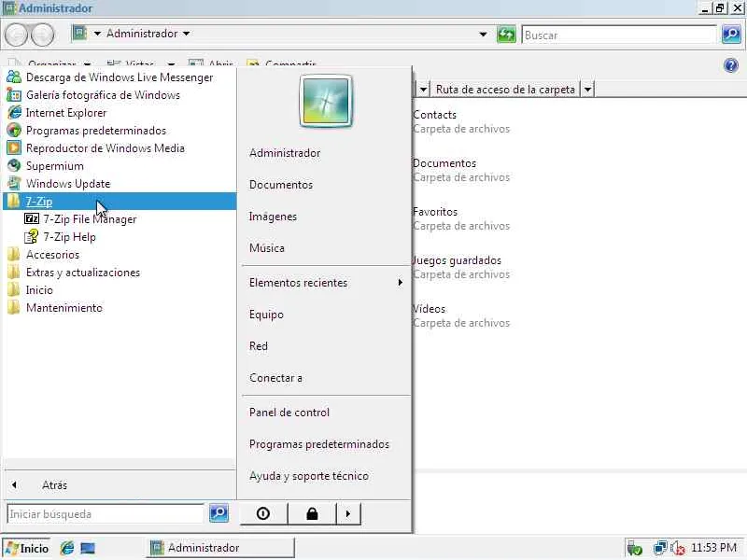Open Programas predeterminados in the right pane

click(319, 444)
